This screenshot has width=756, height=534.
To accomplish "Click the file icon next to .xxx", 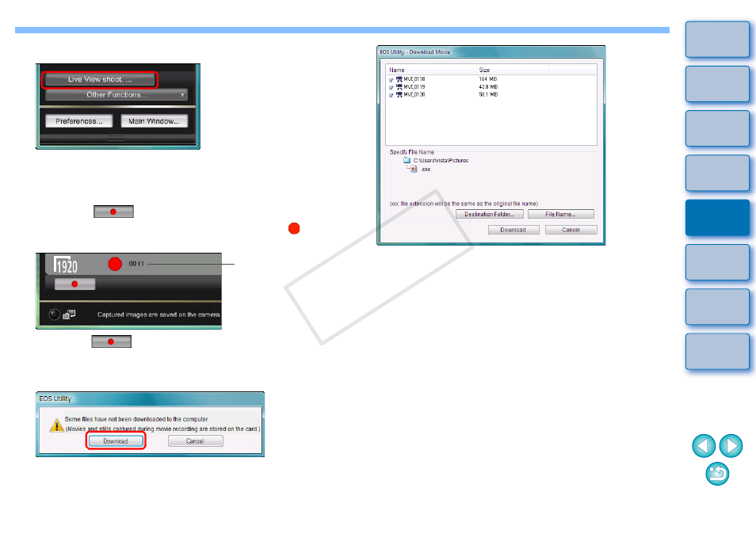I will click(414, 170).
